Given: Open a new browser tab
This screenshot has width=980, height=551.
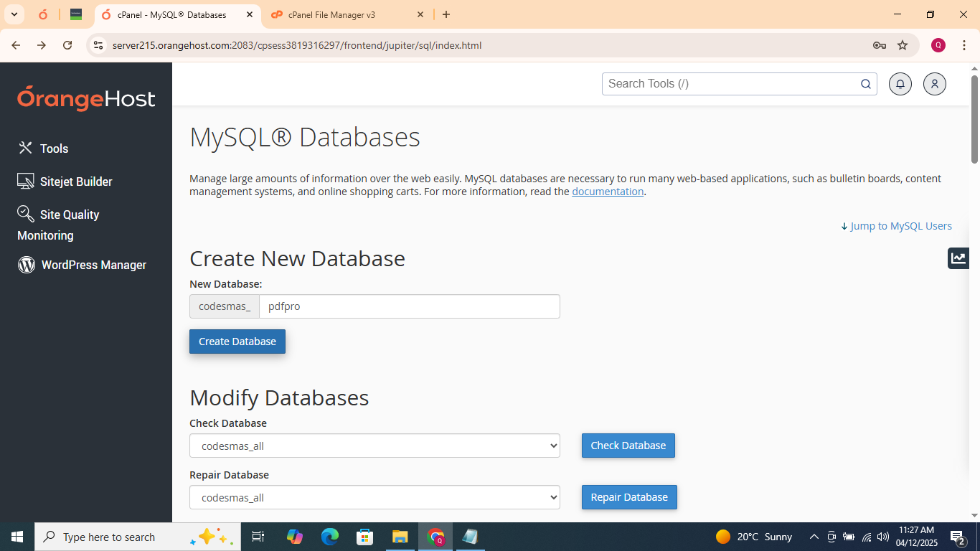Looking at the screenshot, I should (x=446, y=14).
